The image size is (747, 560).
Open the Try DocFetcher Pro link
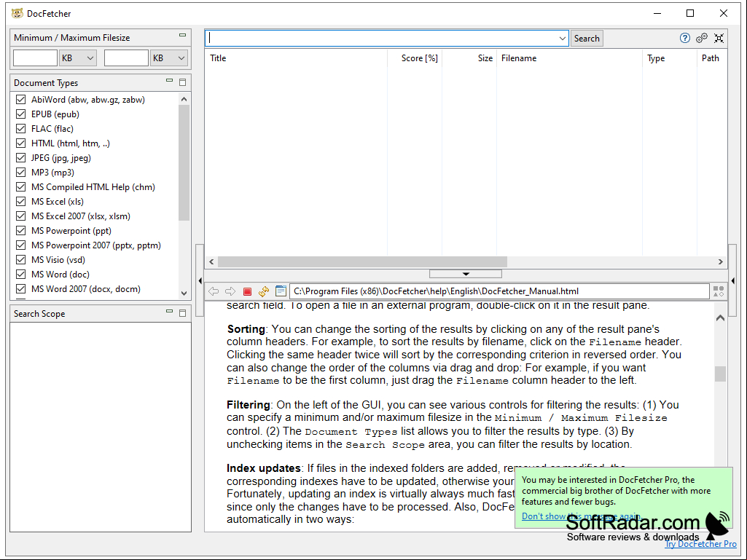tap(701, 544)
